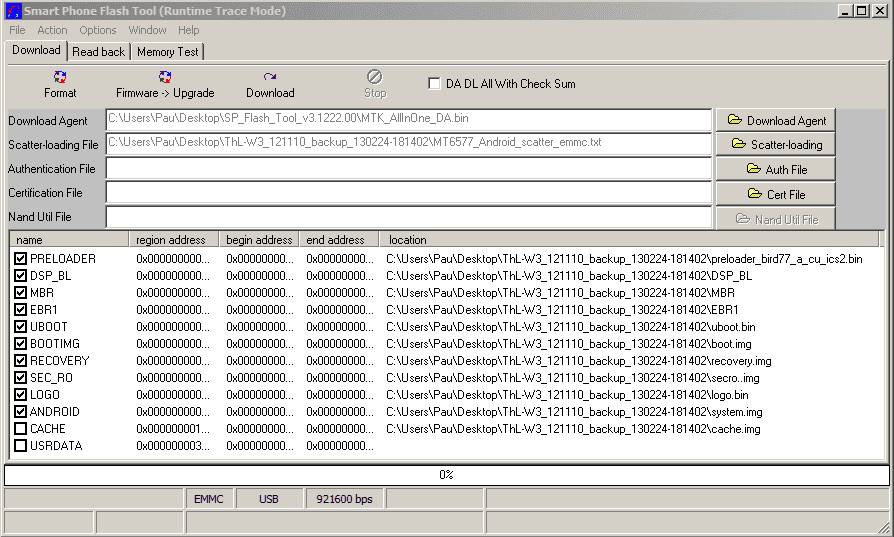
Task: Click the 921600 bps status entry
Action: [344, 499]
